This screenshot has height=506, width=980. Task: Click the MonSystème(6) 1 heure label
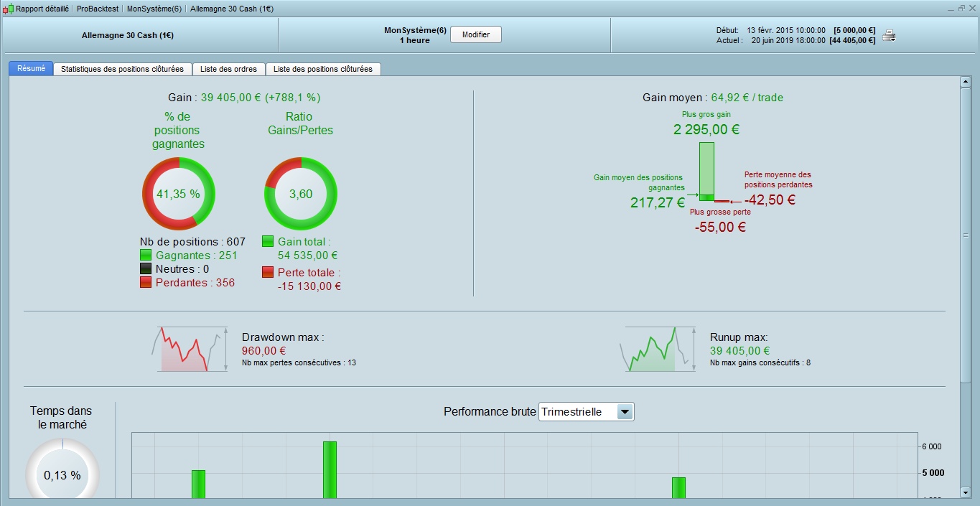[415, 35]
